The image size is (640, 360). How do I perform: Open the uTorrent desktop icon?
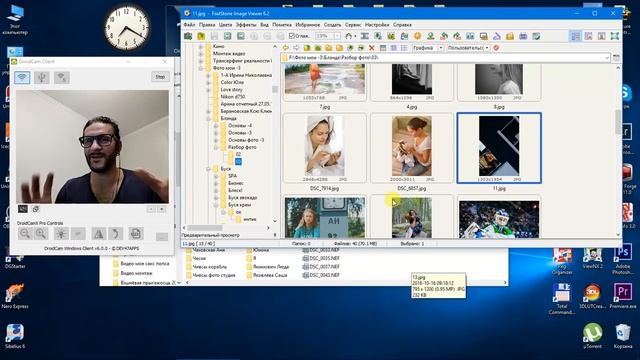[592, 337]
